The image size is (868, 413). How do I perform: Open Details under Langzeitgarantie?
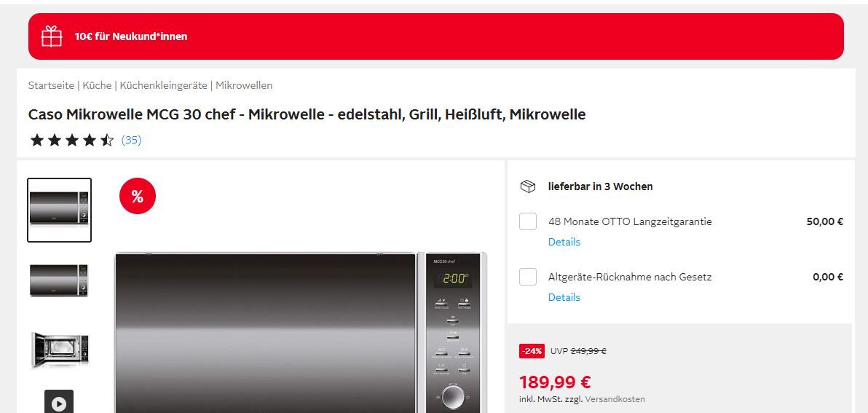point(564,242)
